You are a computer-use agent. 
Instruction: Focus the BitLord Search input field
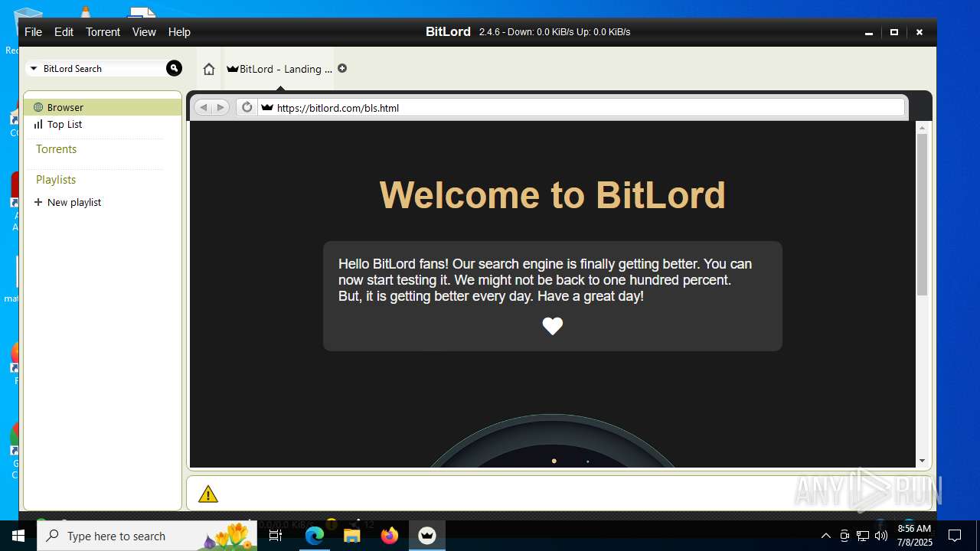(x=103, y=69)
